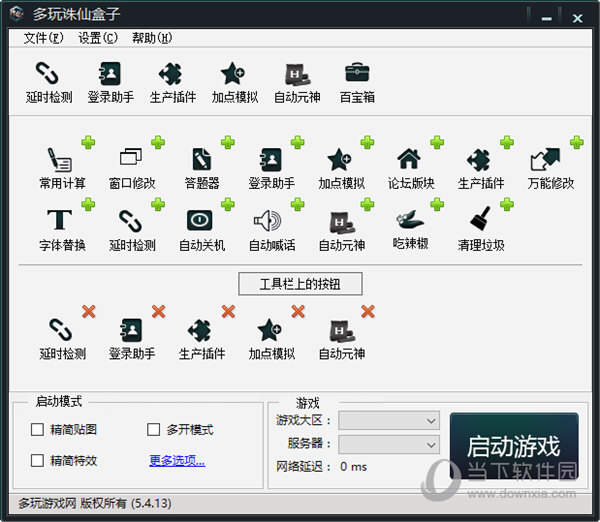Add 常用计算 to toolbar with its green plus
600x522 pixels.
tap(88, 142)
